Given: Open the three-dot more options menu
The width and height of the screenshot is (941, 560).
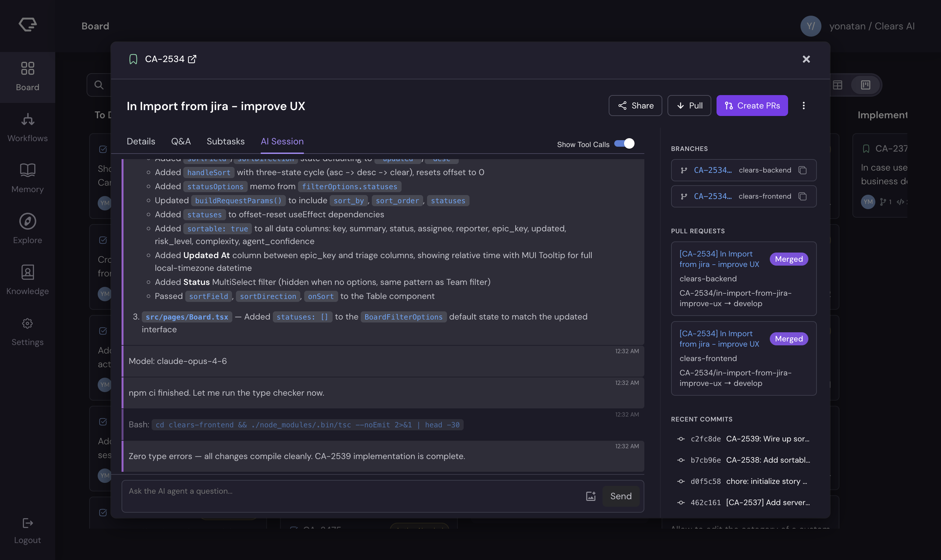Looking at the screenshot, I should 804,106.
